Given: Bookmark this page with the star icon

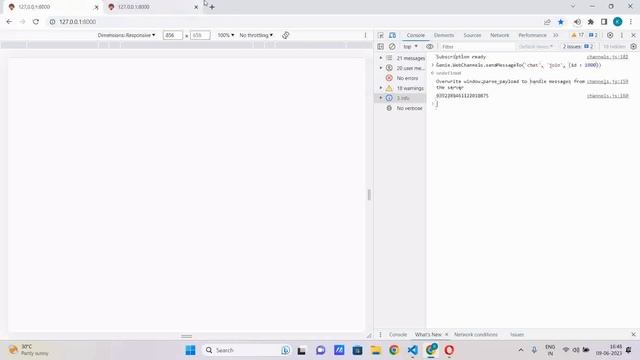Looking at the screenshot, I should [561, 22].
